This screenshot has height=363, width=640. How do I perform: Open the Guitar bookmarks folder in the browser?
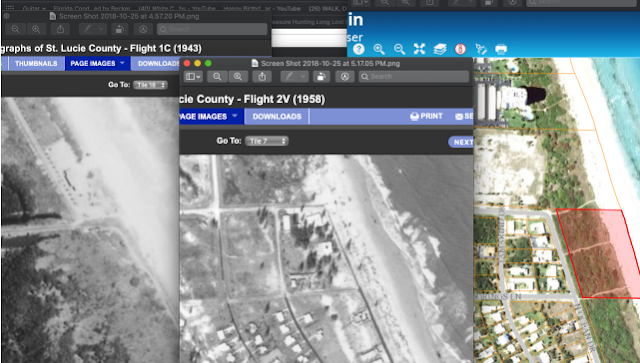34,8
